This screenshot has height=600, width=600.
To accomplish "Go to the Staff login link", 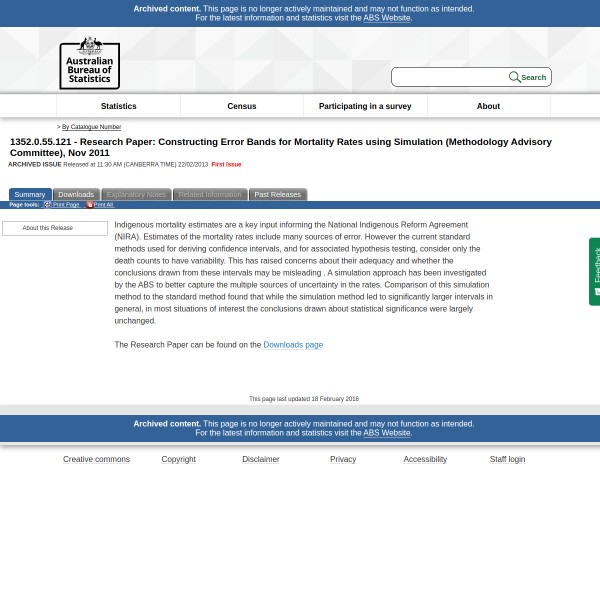I will [x=507, y=459].
